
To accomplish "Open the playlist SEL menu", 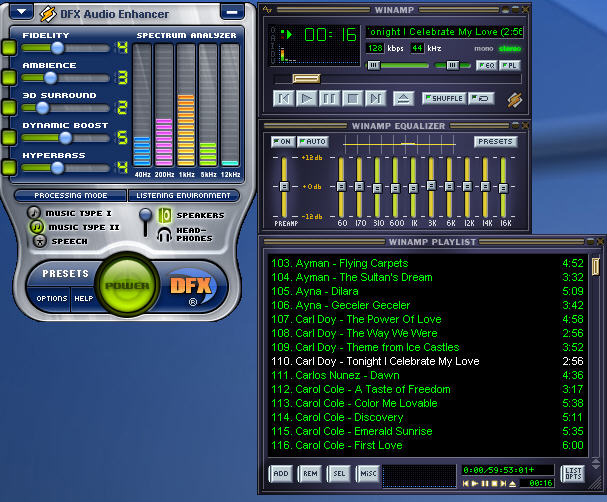I will coord(339,473).
